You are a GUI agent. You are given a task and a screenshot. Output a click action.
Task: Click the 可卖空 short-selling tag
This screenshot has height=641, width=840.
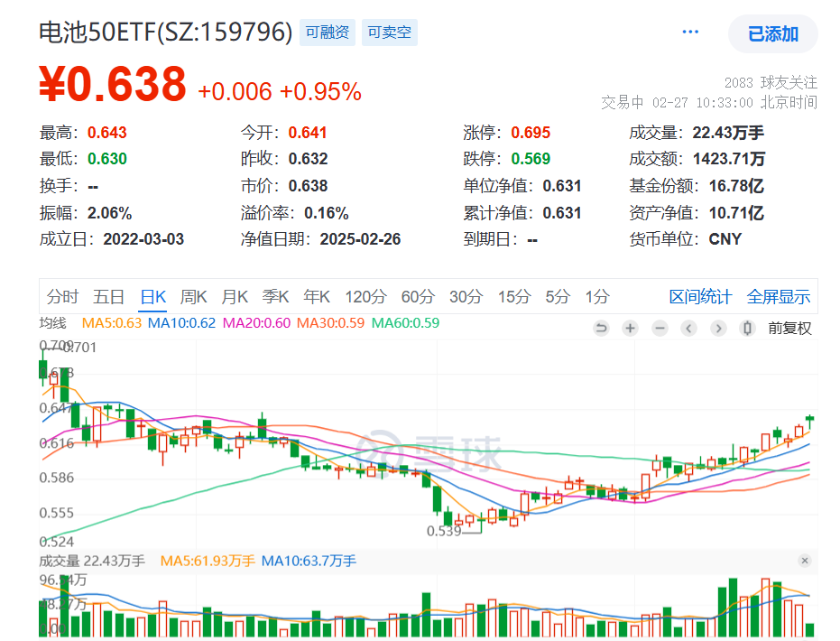pos(391,33)
